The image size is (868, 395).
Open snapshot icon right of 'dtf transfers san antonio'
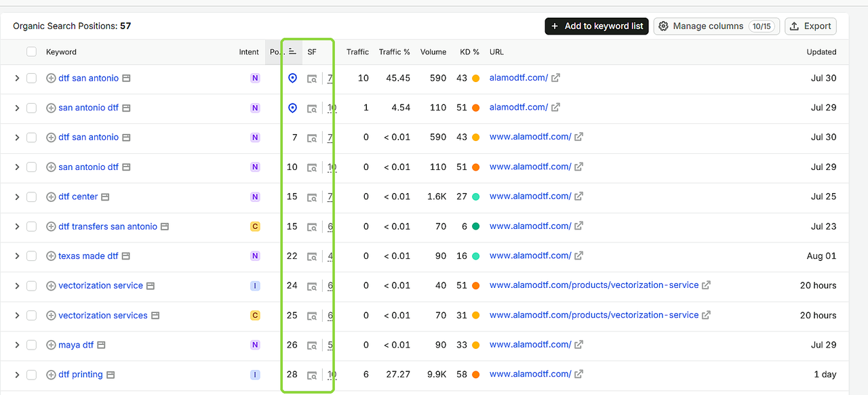coord(165,227)
